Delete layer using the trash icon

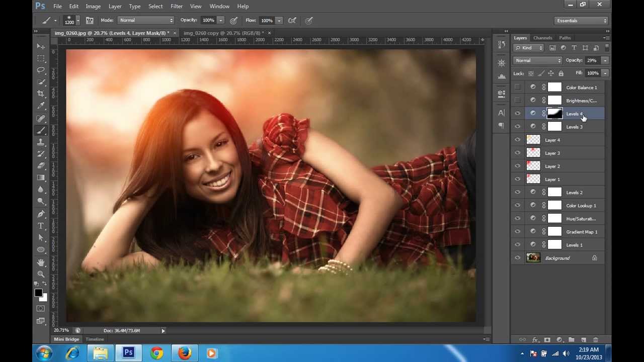[x=596, y=340]
